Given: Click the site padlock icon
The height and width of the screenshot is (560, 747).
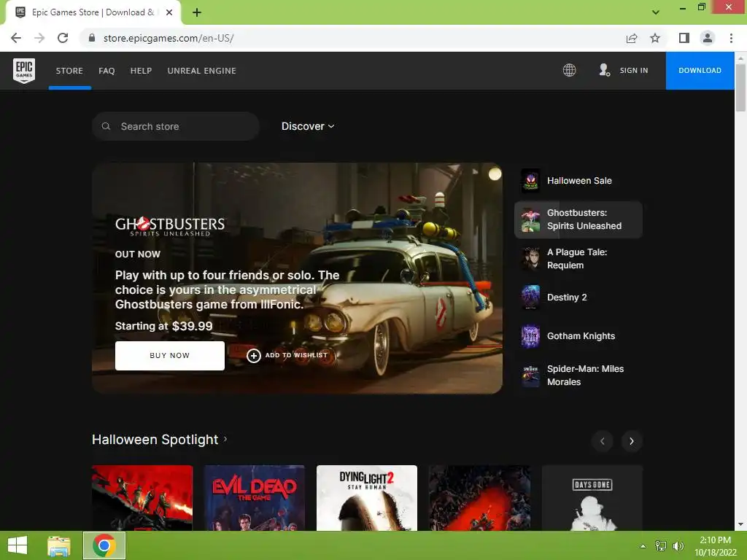Looking at the screenshot, I should pos(92,38).
